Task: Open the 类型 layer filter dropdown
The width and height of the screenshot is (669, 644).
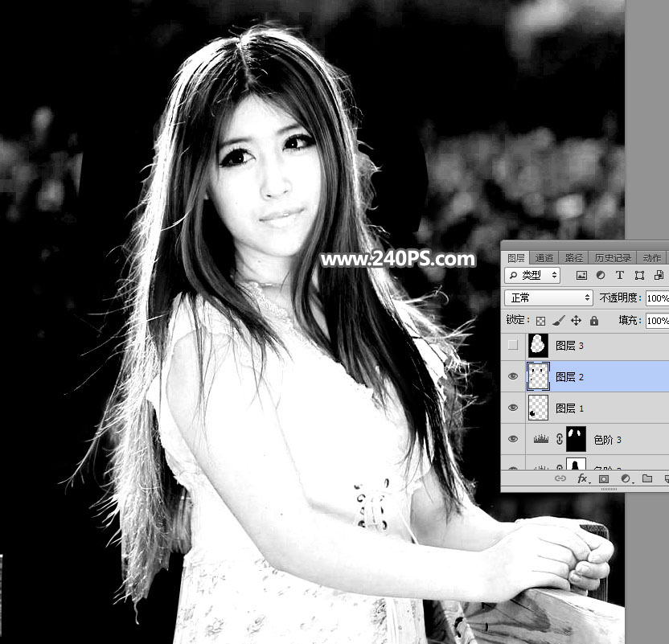Action: (532, 276)
